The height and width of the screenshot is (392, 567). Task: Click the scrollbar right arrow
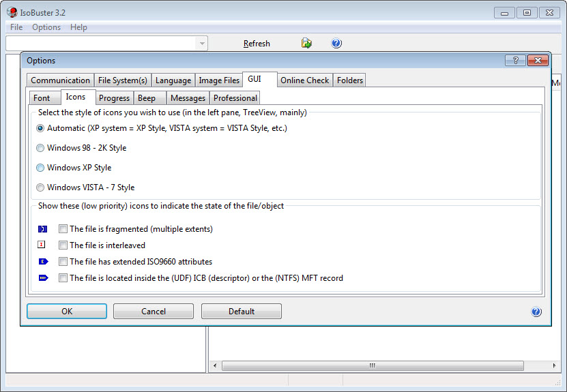click(x=554, y=365)
